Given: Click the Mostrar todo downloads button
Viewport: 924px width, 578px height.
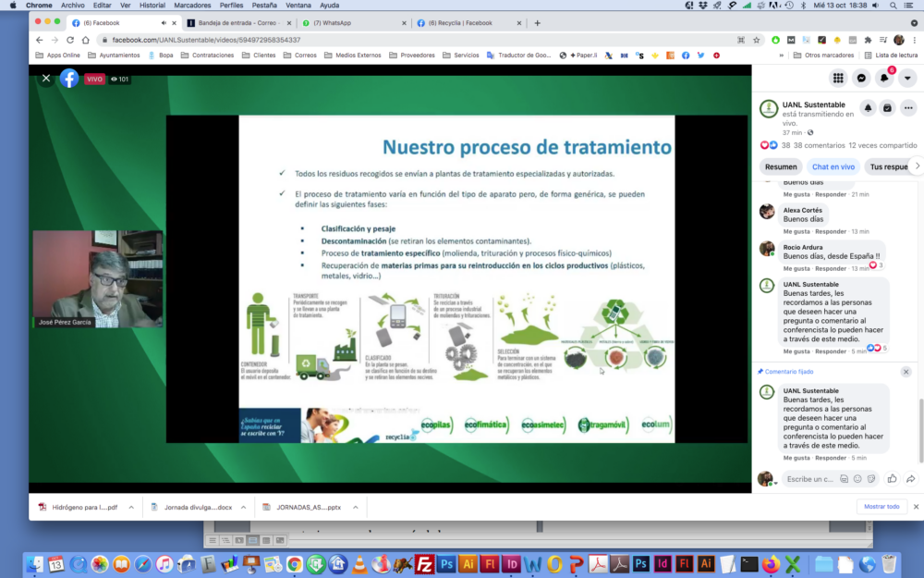Looking at the screenshot, I should 881,507.
